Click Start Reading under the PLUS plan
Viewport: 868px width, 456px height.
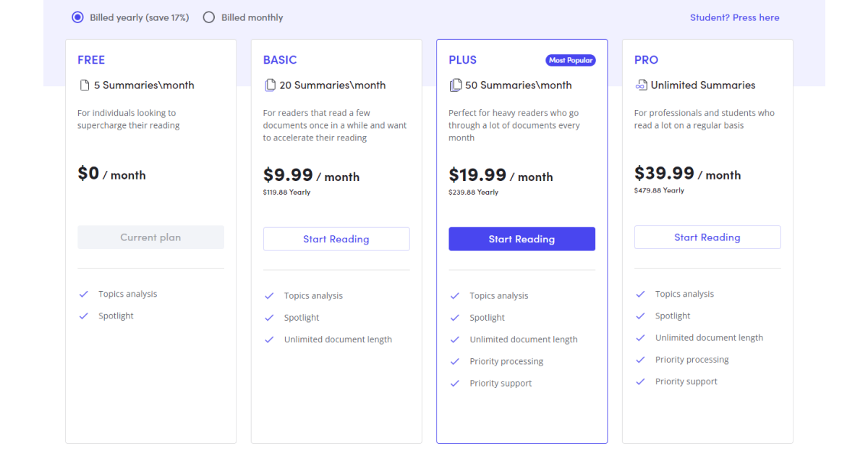(522, 239)
